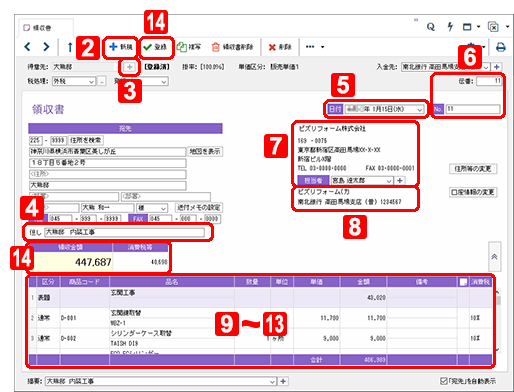Create a new receipt with 新規
Screen dimensions: 514x392
pos(121,47)
